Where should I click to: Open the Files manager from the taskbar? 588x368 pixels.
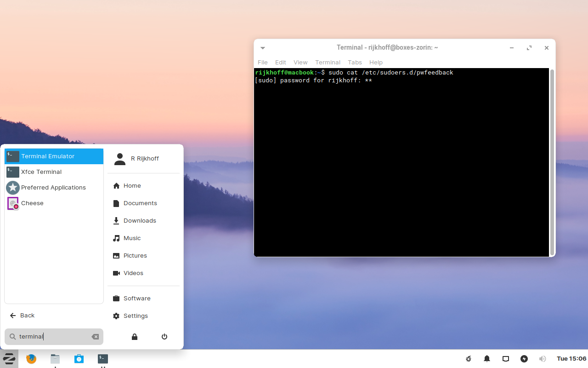tap(55, 359)
